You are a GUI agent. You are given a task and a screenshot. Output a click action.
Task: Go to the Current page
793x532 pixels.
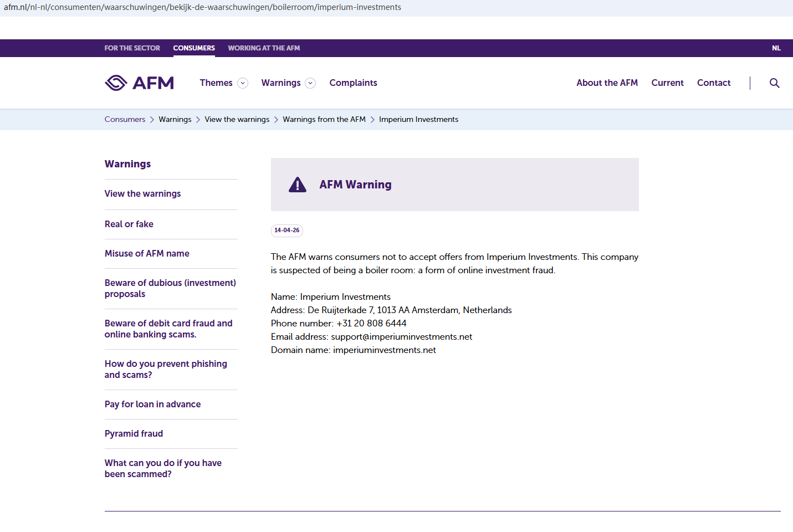click(667, 83)
